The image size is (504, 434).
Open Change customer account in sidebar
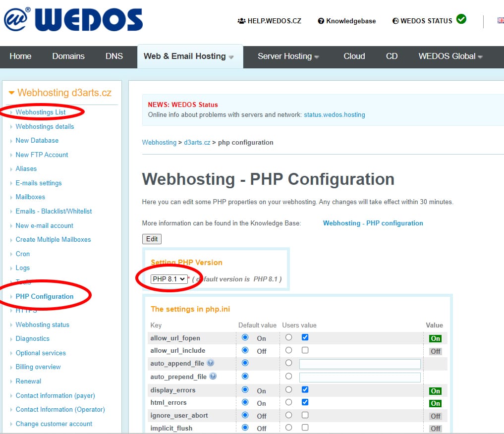pos(54,424)
